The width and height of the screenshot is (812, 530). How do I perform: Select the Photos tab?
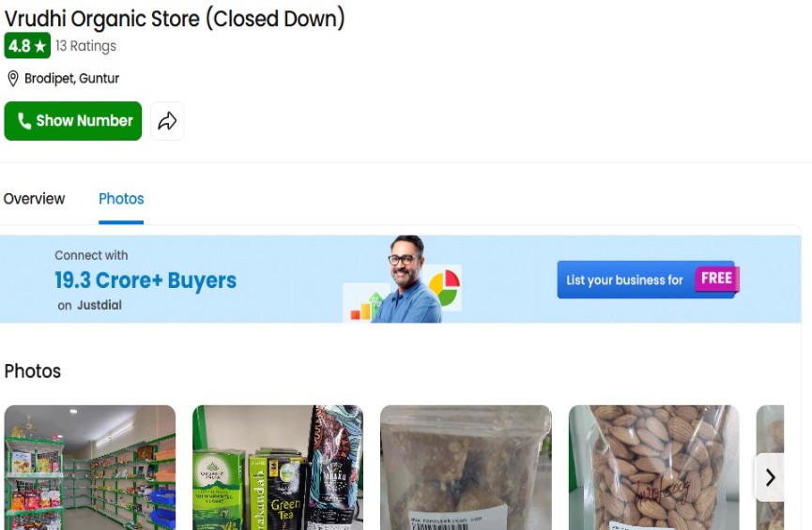pos(121,199)
